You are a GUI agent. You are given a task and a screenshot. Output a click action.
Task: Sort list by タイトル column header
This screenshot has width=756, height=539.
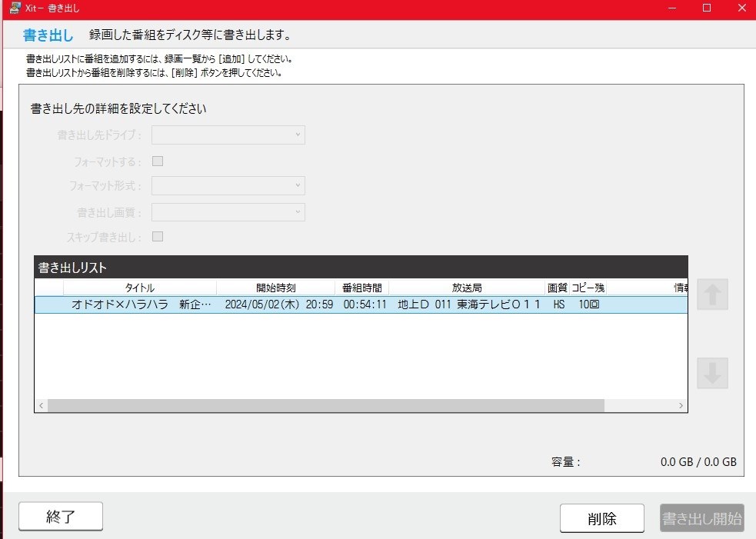(140, 288)
